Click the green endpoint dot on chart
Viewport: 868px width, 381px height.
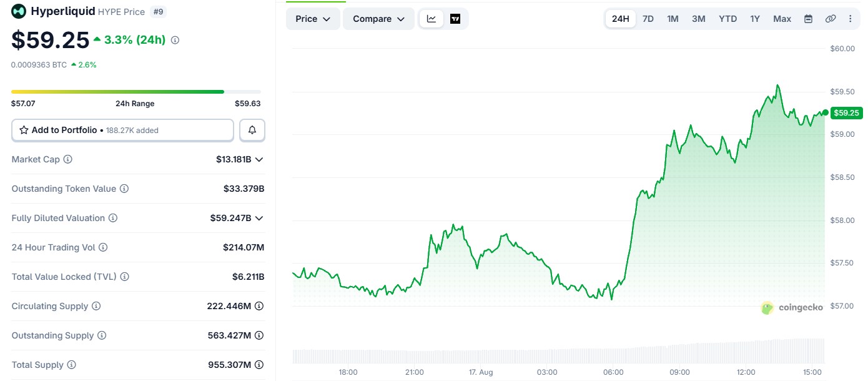(826, 112)
